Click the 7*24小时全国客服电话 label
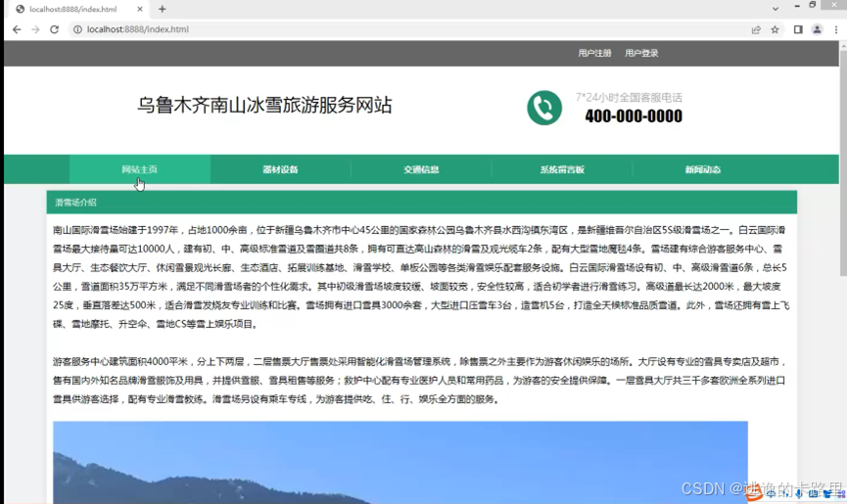 point(629,98)
